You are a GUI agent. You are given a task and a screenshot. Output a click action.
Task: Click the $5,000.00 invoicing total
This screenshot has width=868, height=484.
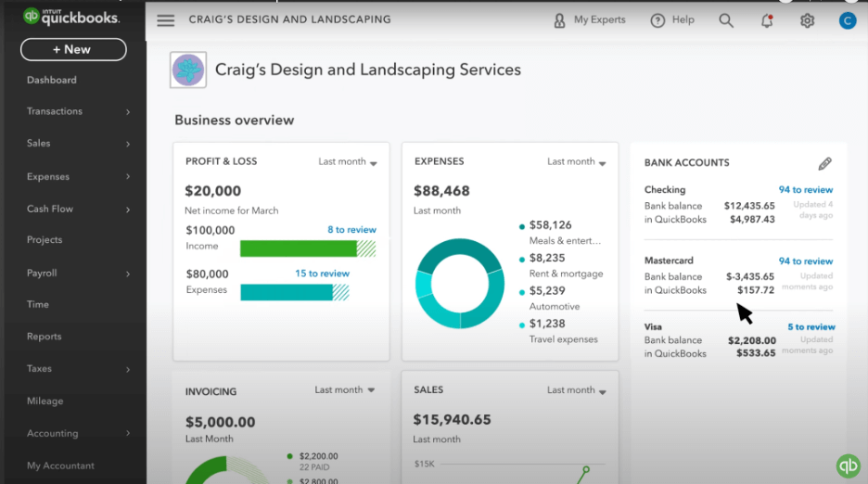tap(220, 422)
